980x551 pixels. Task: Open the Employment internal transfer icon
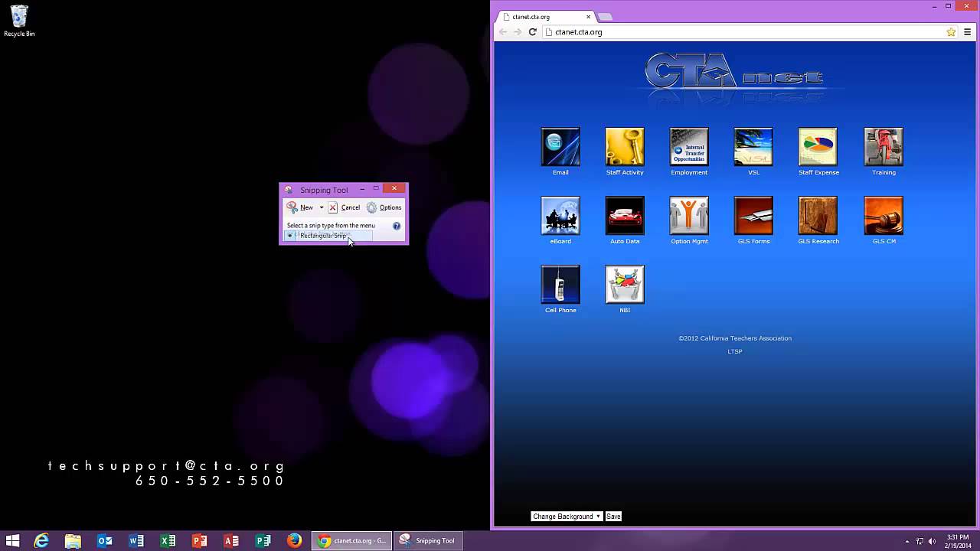coord(689,147)
